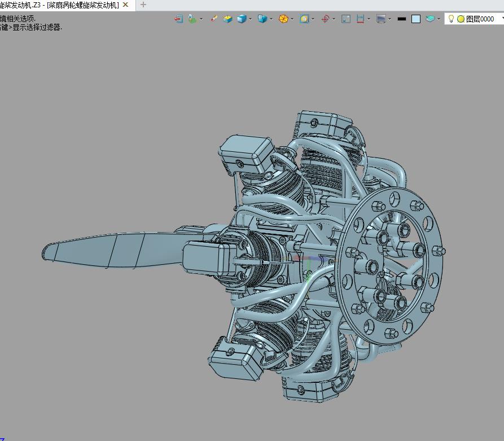The width and height of the screenshot is (504, 441).
Task: Click the yellow and blue box icon
Action: (x=228, y=19)
